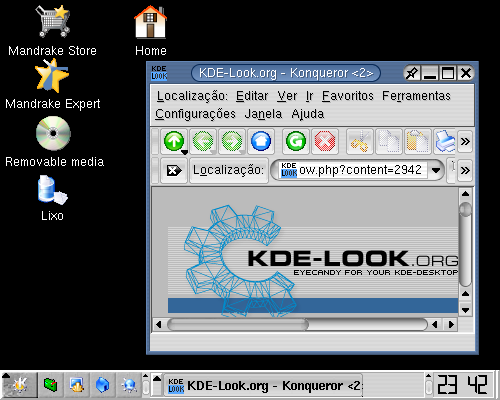The width and height of the screenshot is (500, 400).
Task: Click the horizontal scroll-left arrow at far left
Action: 159,324
